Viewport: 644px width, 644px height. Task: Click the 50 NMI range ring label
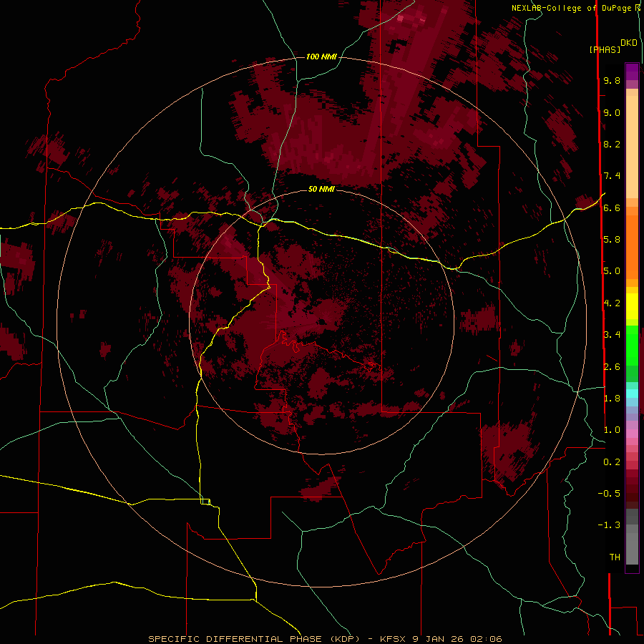pyautogui.click(x=321, y=189)
